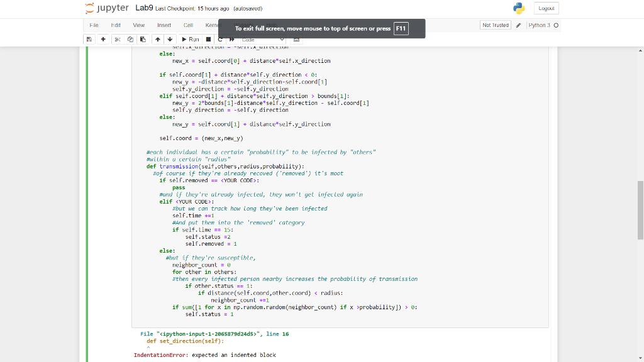
Task: Copy the selected cells
Action: pyautogui.click(x=130, y=39)
